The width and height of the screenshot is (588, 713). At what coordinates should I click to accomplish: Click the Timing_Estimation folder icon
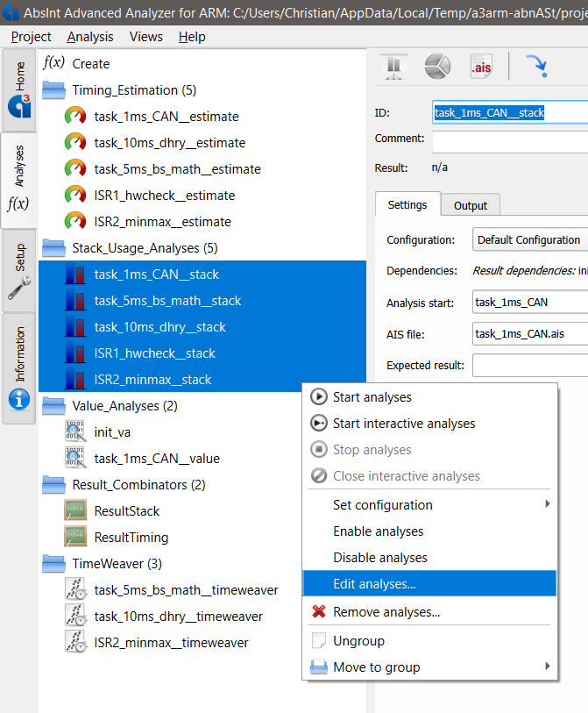(x=53, y=90)
